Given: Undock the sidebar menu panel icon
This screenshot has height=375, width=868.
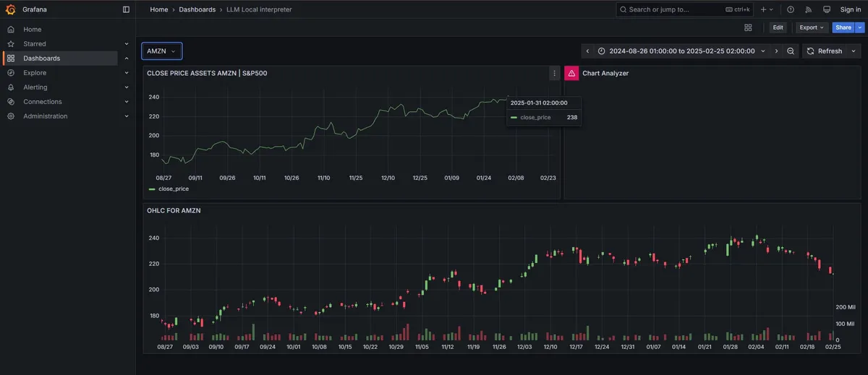Looking at the screenshot, I should pos(126,9).
